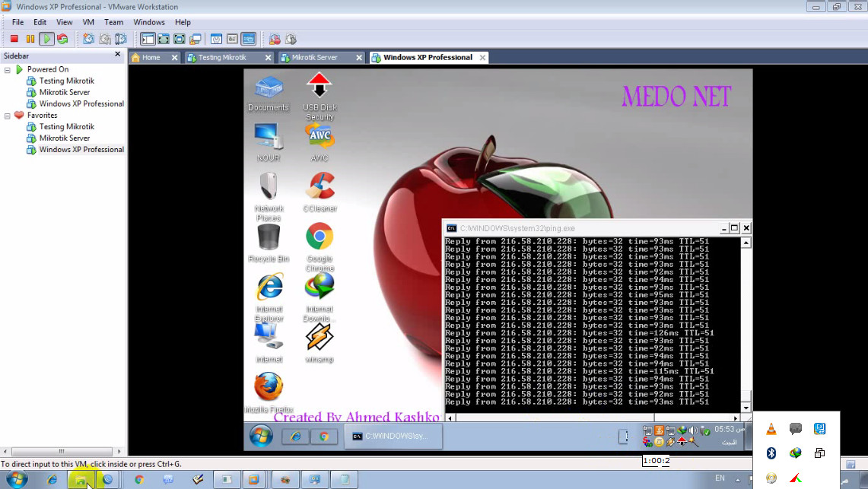Toggle the Show Sidebar toolbar button
This screenshot has width=868, height=489.
pyautogui.click(x=148, y=39)
